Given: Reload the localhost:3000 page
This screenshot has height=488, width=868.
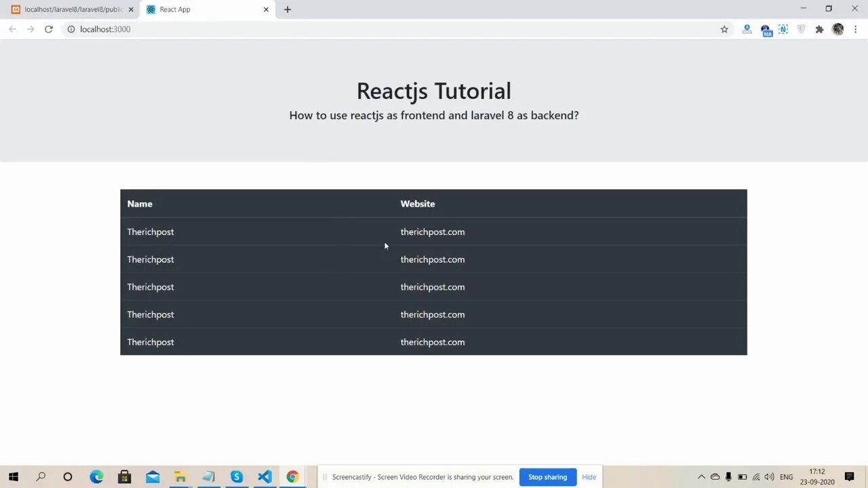Looking at the screenshot, I should [49, 29].
